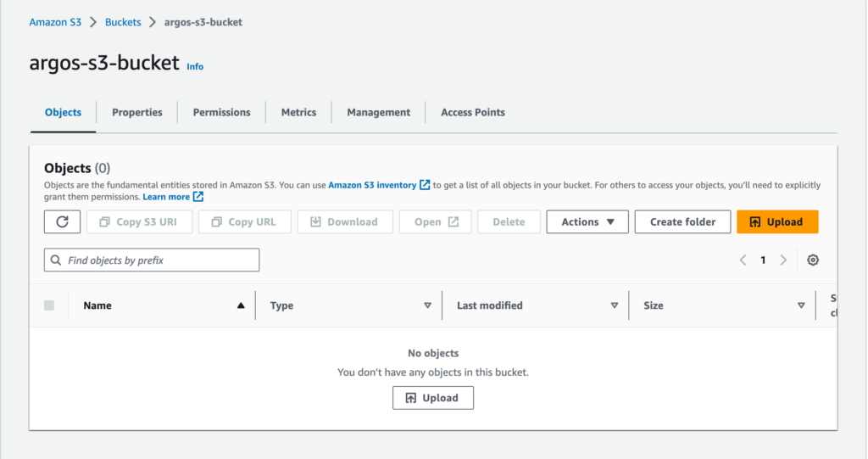Click the refresh objects icon button
868x459 pixels.
tap(62, 222)
